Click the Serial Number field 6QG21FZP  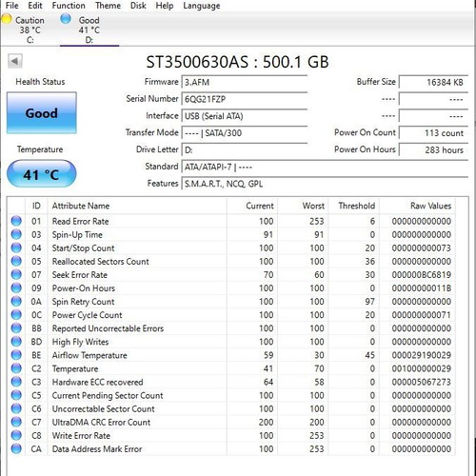click(x=245, y=99)
